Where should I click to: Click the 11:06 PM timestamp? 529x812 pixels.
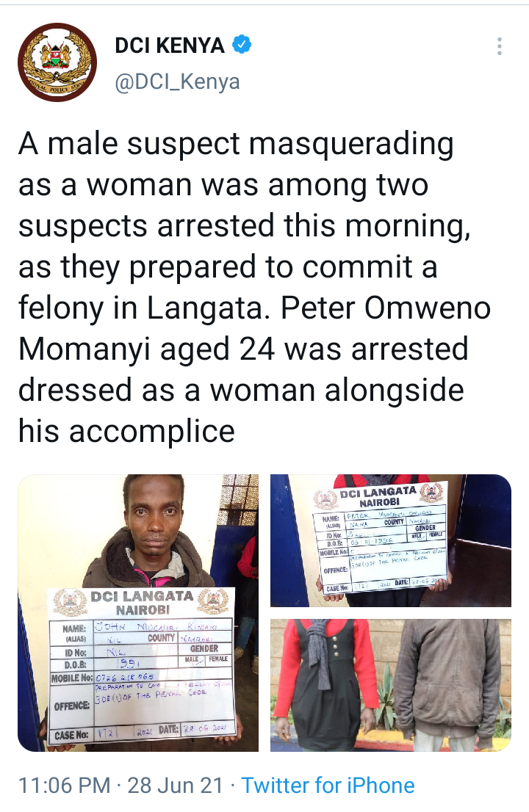point(64,785)
